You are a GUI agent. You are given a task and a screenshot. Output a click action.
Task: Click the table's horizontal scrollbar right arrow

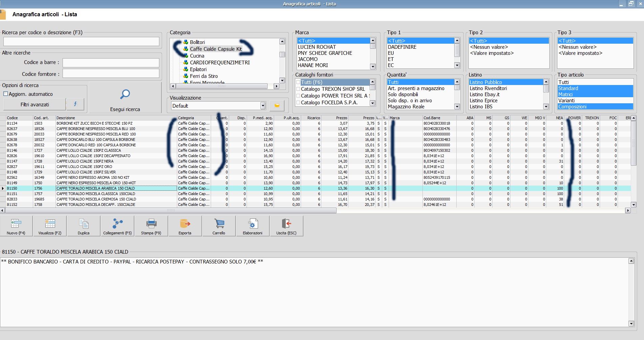click(628, 210)
